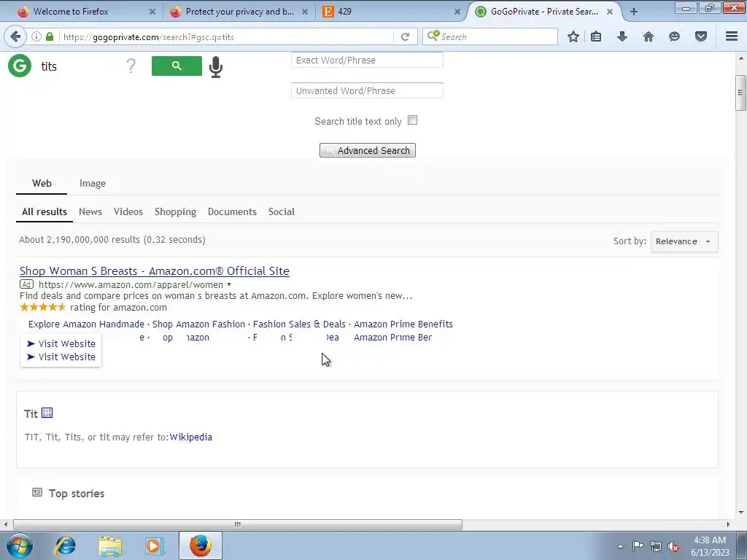Click the first Visit Website link
This screenshot has height=560, width=747.
pyautogui.click(x=61, y=344)
